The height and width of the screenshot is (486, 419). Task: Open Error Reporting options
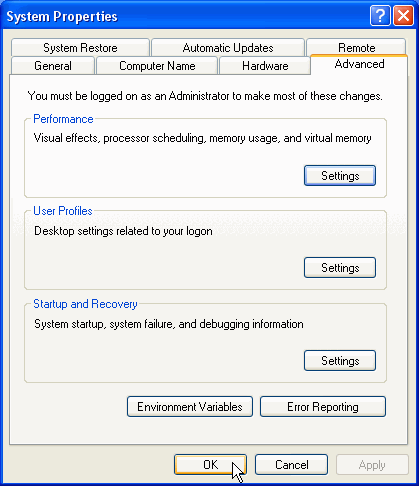click(x=323, y=406)
